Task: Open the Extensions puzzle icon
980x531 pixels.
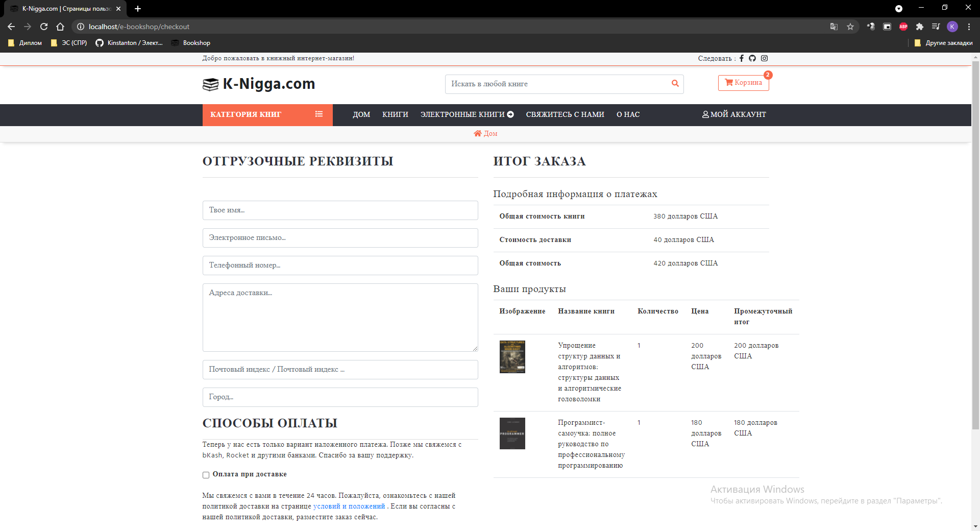Action: (x=920, y=27)
